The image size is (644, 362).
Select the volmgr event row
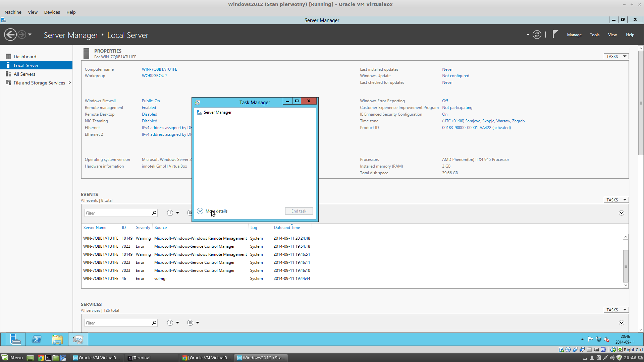(197, 279)
